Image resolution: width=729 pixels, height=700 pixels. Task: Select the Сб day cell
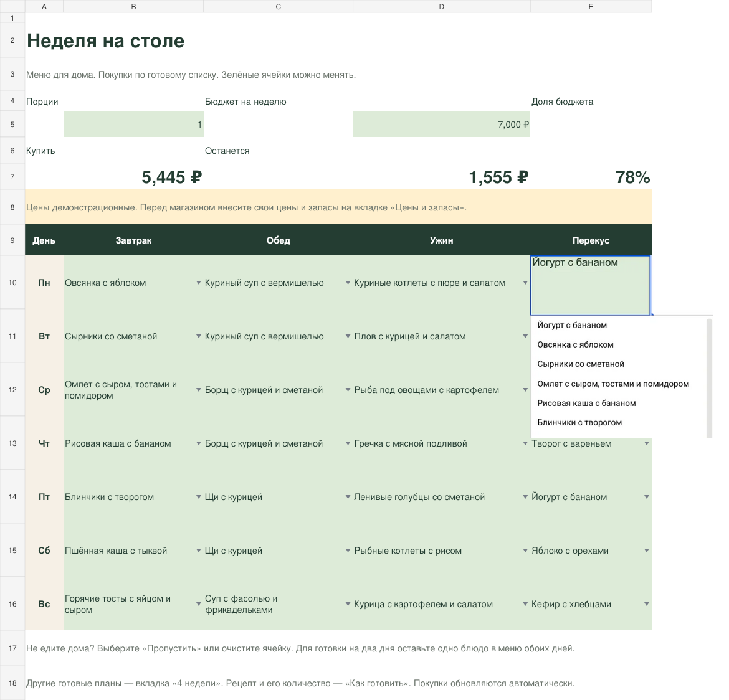click(x=44, y=551)
